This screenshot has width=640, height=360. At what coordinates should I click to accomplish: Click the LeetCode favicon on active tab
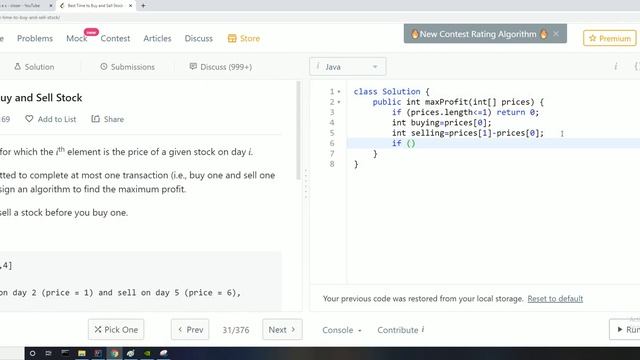click(62, 6)
